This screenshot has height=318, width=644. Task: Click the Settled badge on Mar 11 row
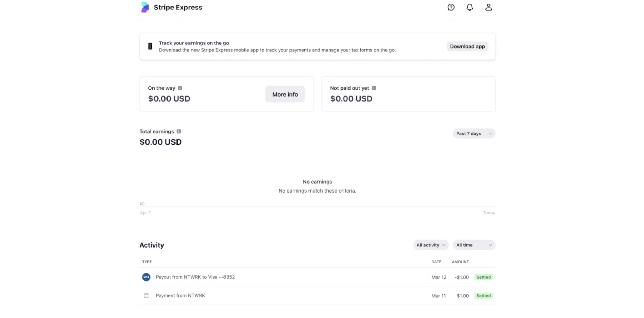483,295
